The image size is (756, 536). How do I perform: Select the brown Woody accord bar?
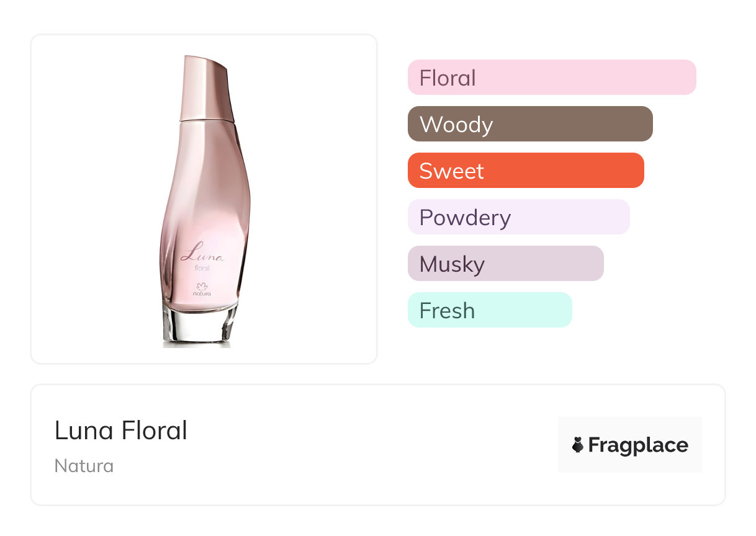click(529, 124)
